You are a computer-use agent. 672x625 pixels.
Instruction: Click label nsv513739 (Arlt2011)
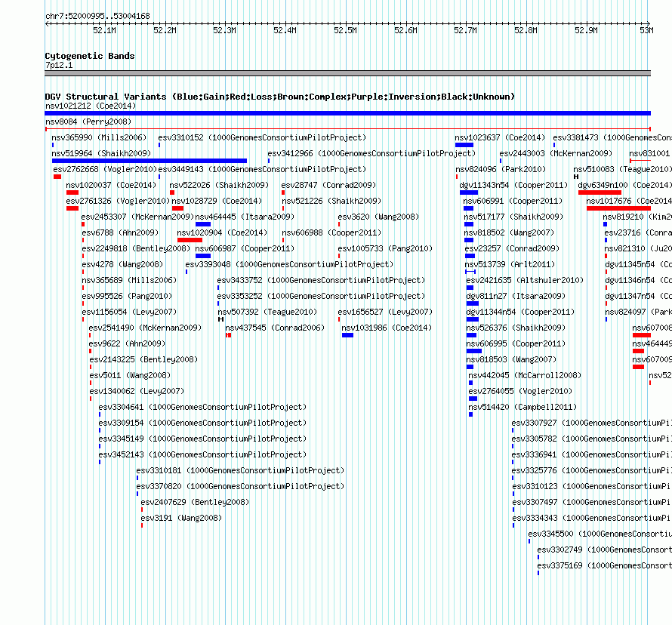(510, 264)
